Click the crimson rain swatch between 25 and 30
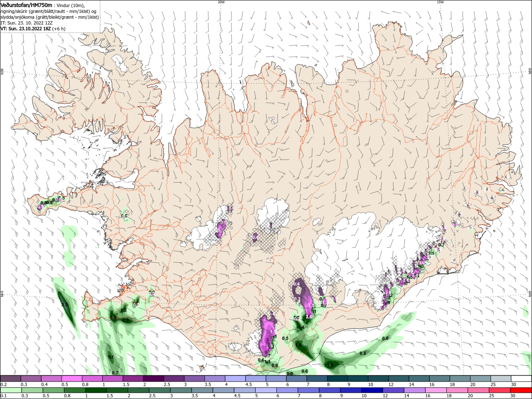This screenshot has height=399, width=532. (x=500, y=390)
